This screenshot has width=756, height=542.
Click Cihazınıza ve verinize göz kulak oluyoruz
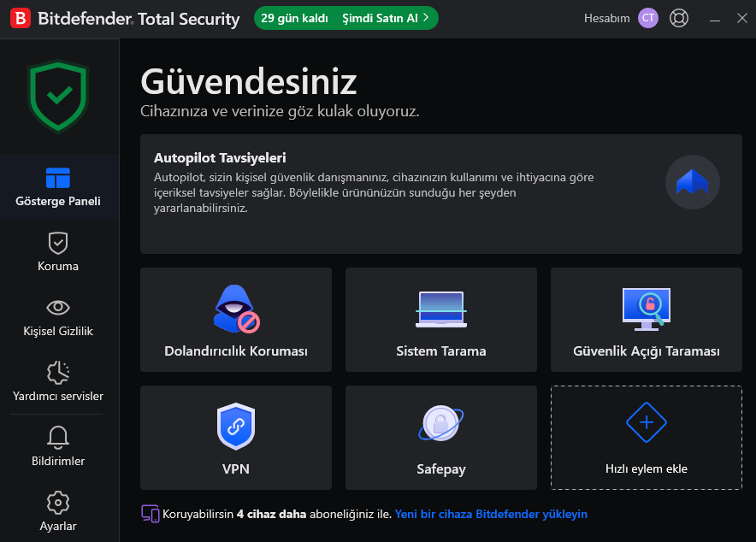tap(280, 111)
